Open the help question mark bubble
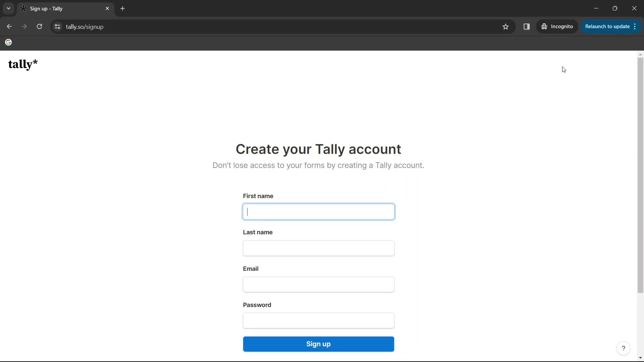Viewport: 644px width, 362px height. click(x=623, y=348)
